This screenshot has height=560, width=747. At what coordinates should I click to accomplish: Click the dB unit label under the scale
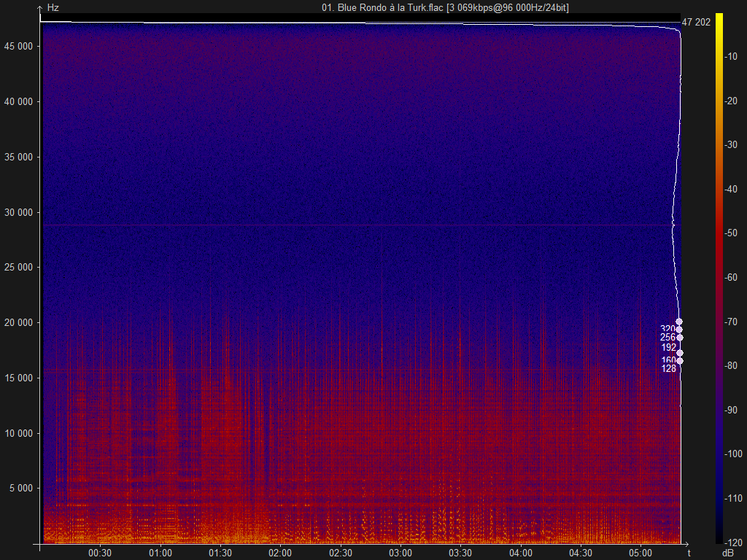[x=728, y=553]
